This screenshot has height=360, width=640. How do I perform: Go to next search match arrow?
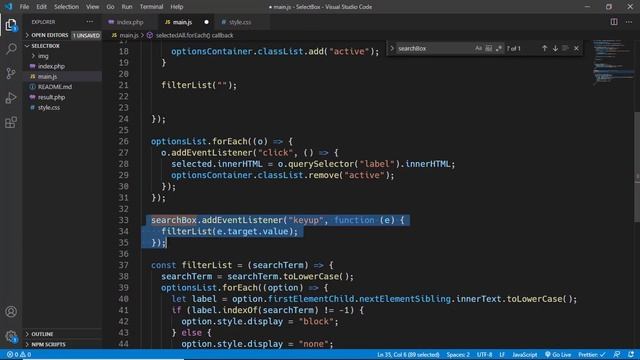pos(555,48)
